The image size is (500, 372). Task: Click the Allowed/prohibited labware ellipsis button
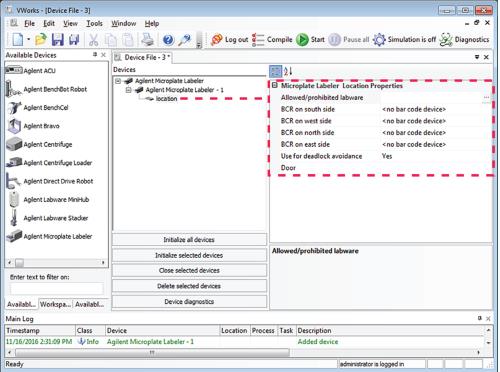[x=486, y=98]
